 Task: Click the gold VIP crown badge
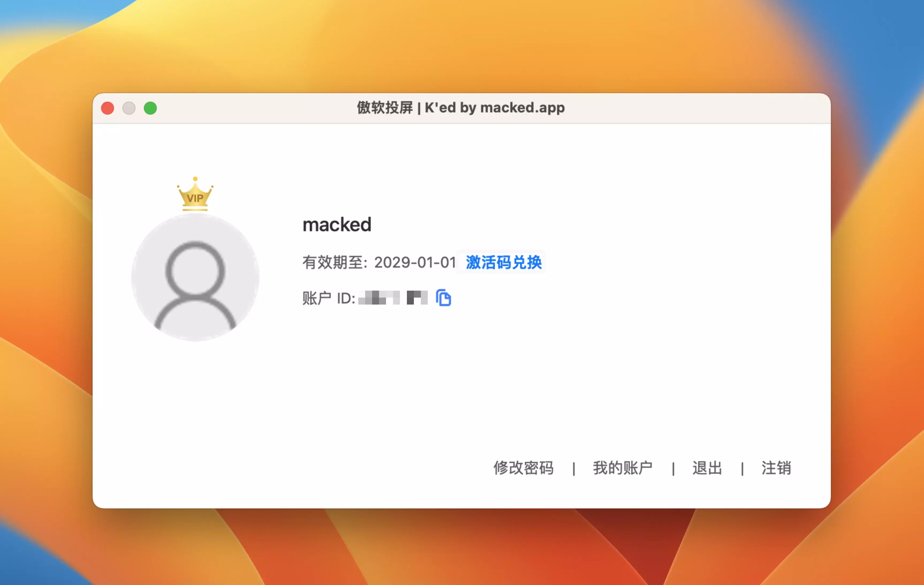(x=195, y=194)
